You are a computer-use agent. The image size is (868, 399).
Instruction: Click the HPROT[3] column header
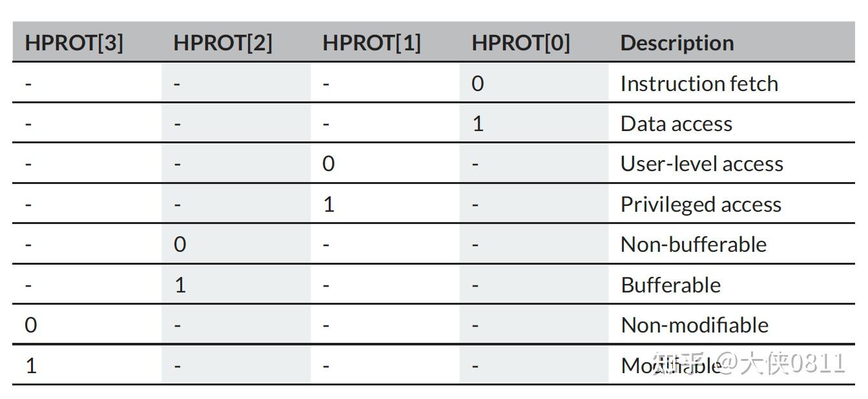point(74,43)
